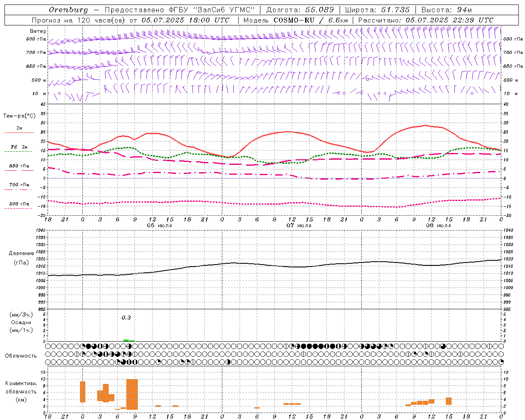Click the (гПа) unit label under Давление
Image resolution: width=525 pixels, height=420 pixels.
[x=21, y=263]
